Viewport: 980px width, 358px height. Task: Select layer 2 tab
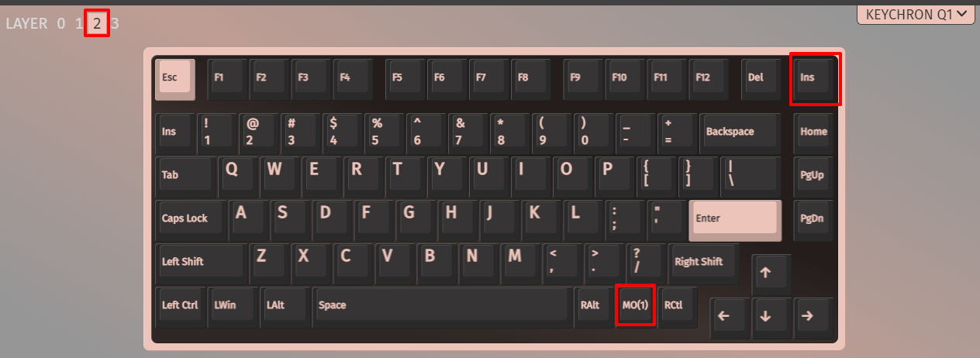[x=97, y=23]
